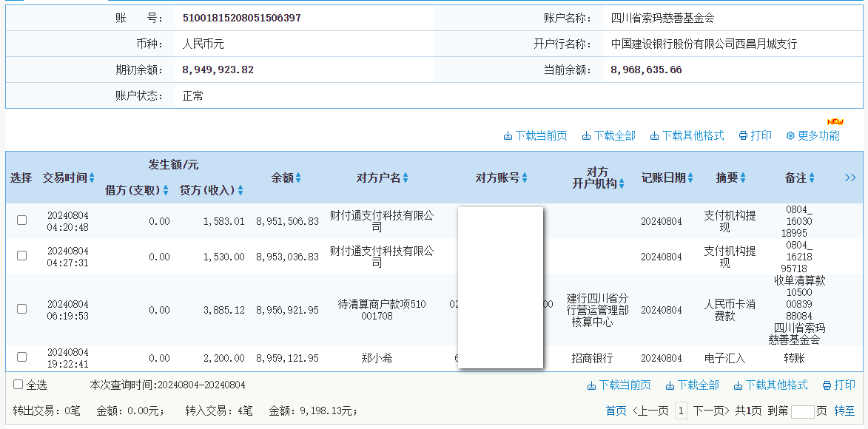
Task: Click counterparty 待清算商户款项510001708
Action: pyautogui.click(x=382, y=310)
